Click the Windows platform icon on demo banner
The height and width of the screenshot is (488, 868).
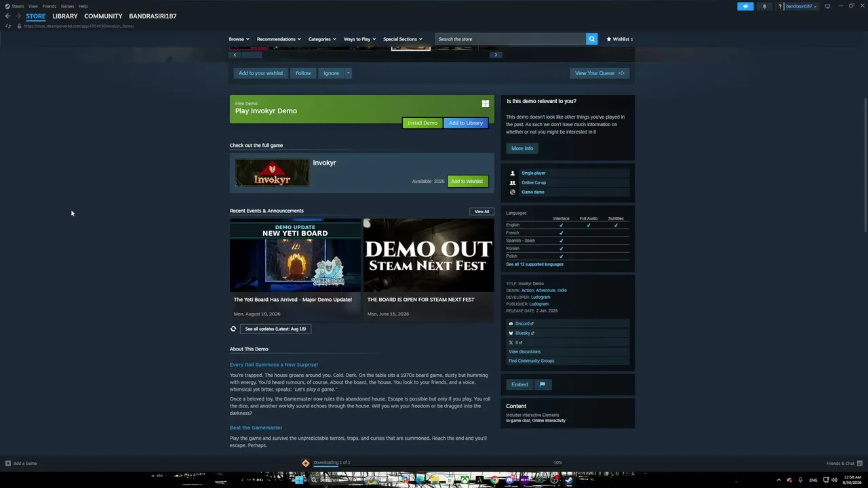coord(486,104)
